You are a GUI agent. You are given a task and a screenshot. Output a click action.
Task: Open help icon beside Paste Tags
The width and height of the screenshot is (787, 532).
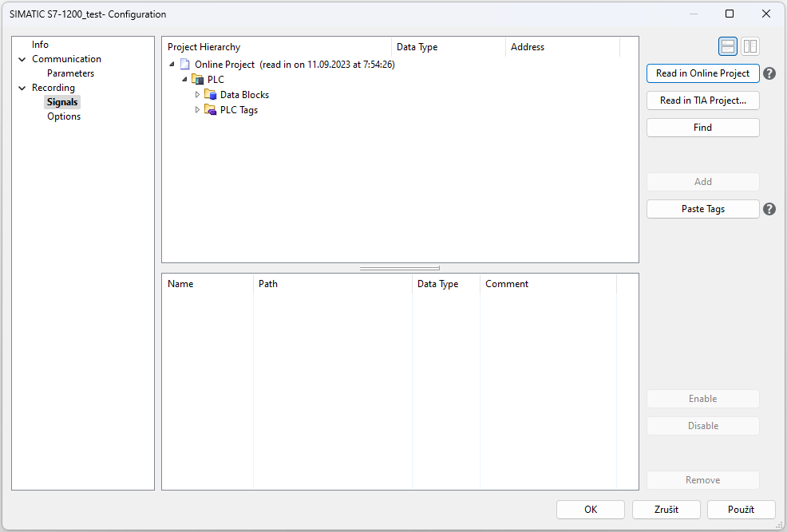click(x=769, y=209)
